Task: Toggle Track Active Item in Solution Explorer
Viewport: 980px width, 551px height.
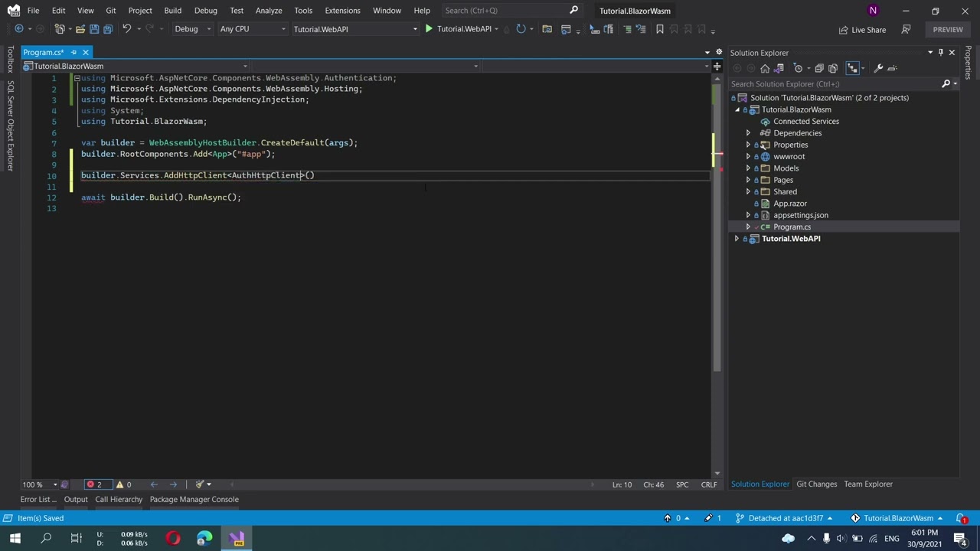Action: tap(852, 68)
